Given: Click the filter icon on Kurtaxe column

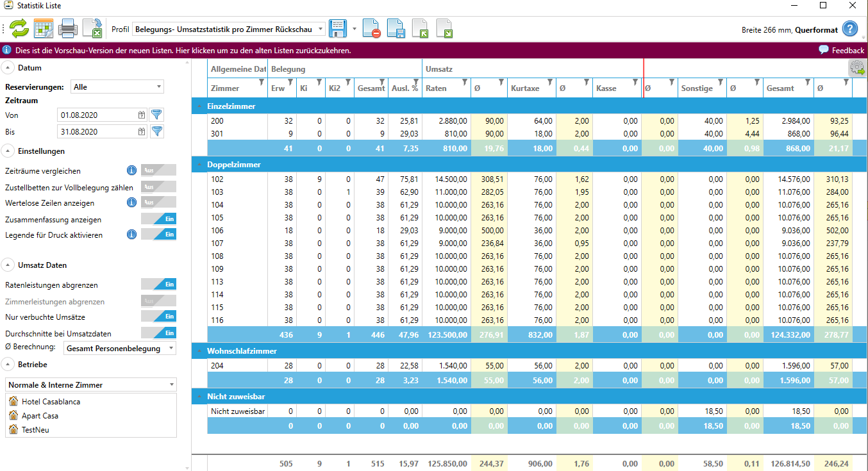Looking at the screenshot, I should tap(550, 81).
